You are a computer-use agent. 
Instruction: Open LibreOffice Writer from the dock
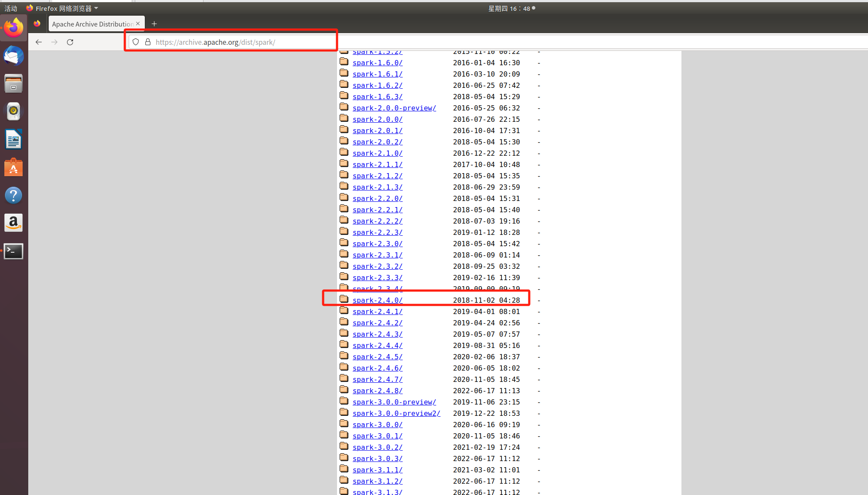tap(13, 140)
